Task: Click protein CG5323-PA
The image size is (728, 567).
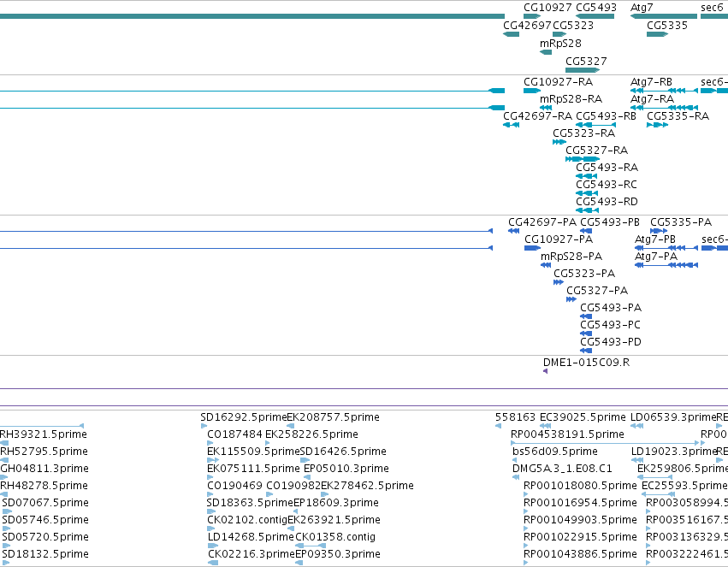Action: (x=559, y=282)
